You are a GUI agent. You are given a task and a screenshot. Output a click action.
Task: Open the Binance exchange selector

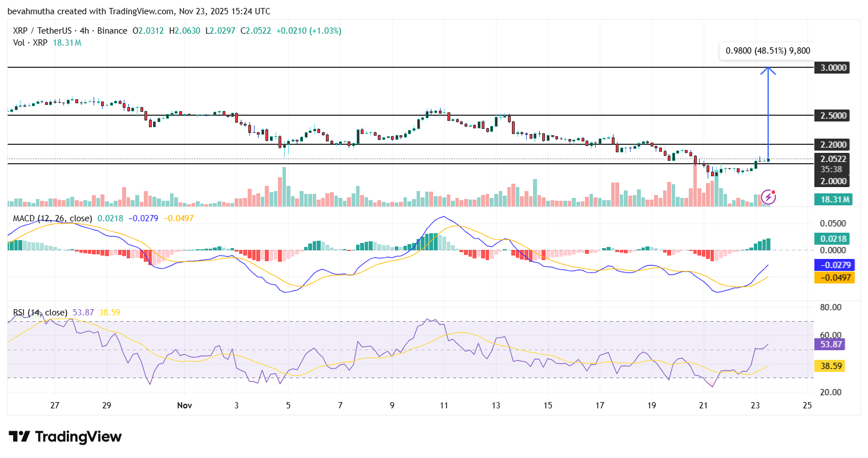coord(112,30)
